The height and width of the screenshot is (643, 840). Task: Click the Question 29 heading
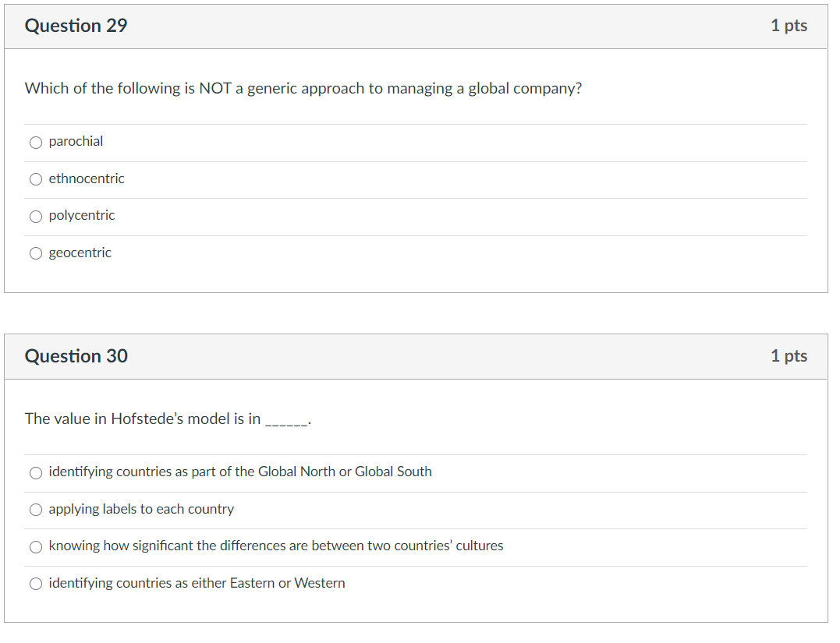(x=76, y=26)
